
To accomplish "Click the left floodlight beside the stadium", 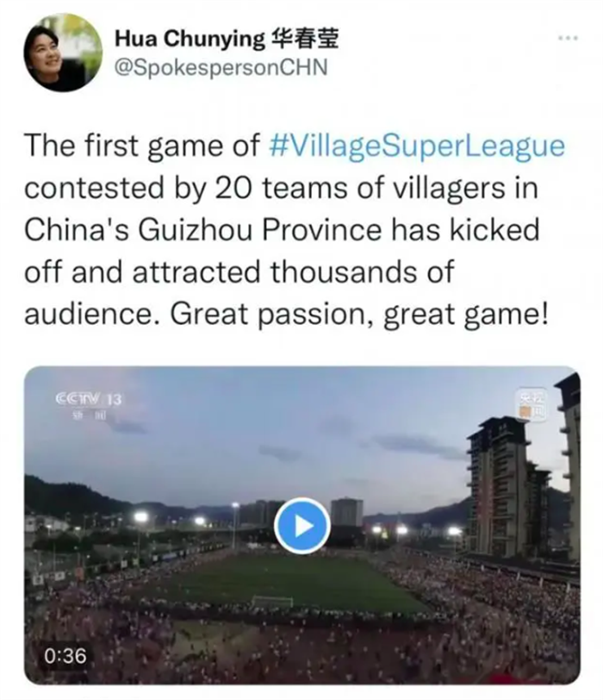I will (x=140, y=518).
